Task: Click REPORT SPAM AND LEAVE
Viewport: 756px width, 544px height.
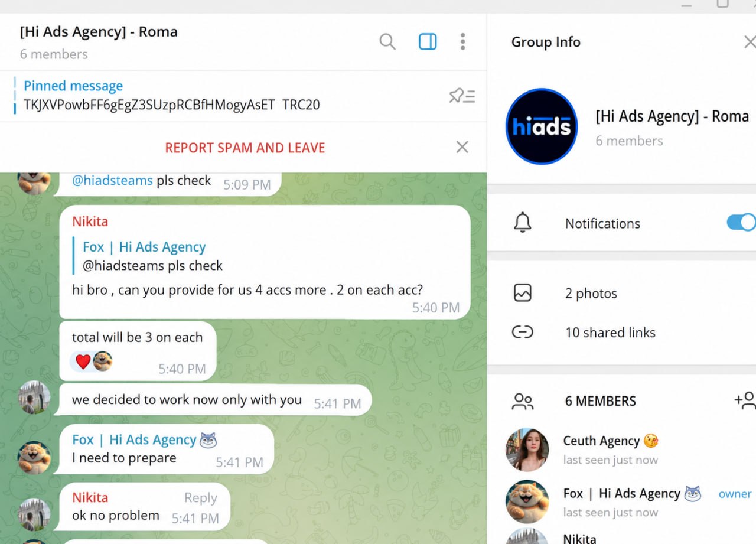Action: 245,148
